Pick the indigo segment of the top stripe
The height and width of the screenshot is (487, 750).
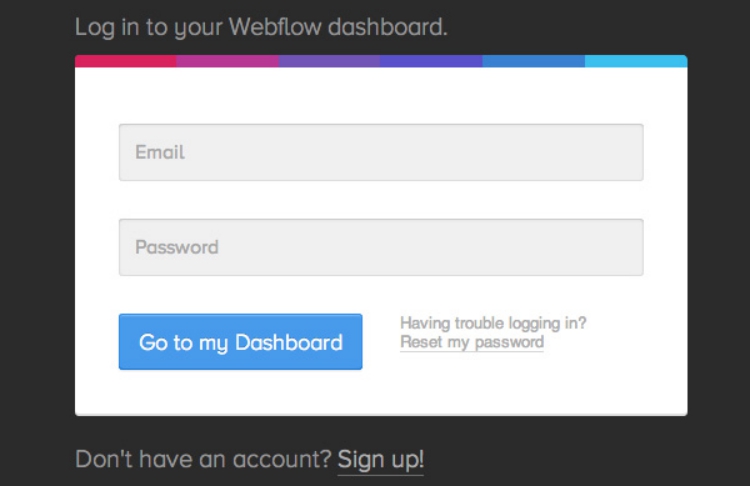[x=431, y=61]
